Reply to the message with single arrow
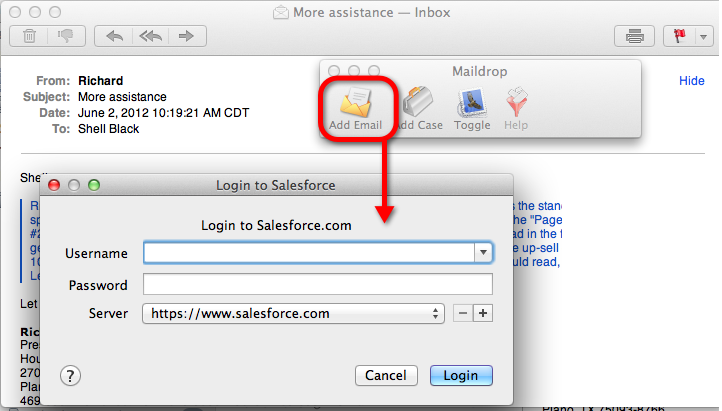The width and height of the screenshot is (722, 411). coord(114,36)
